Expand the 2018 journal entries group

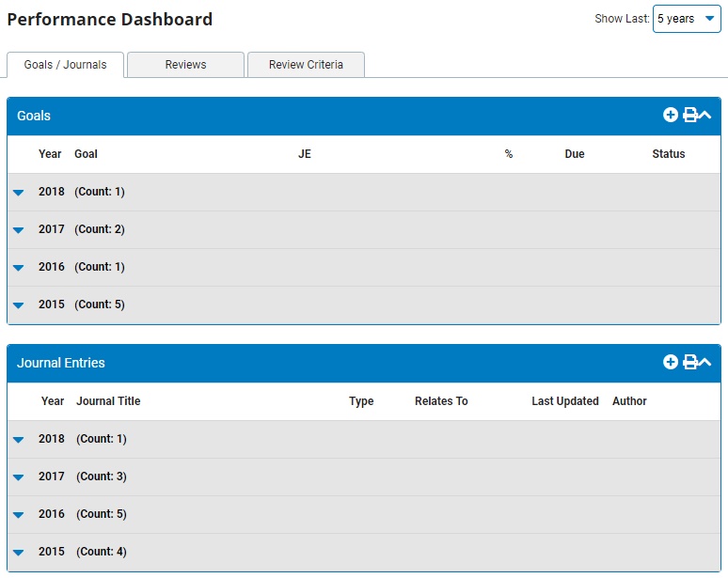[x=18, y=440]
